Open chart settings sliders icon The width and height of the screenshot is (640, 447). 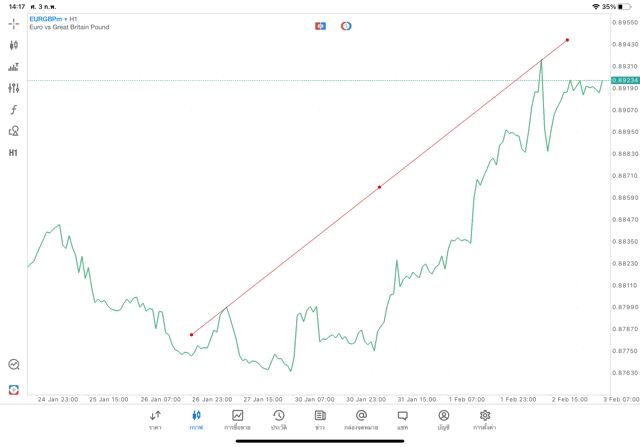click(x=13, y=88)
